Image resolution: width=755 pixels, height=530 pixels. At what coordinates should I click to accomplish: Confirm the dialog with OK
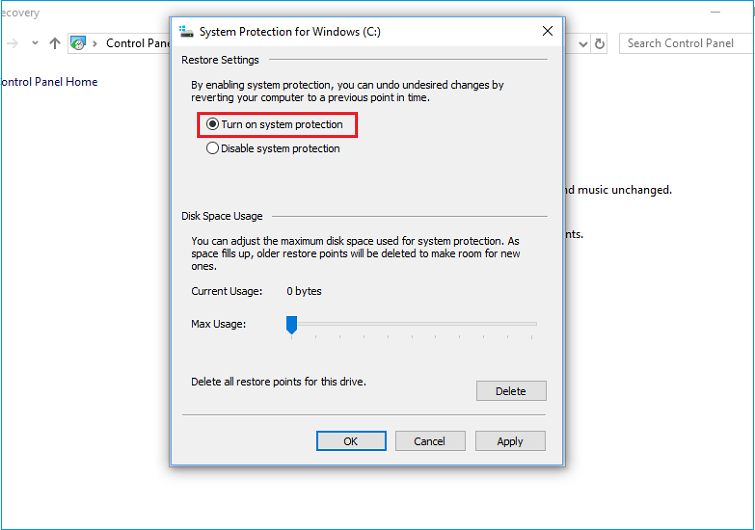pyautogui.click(x=350, y=441)
